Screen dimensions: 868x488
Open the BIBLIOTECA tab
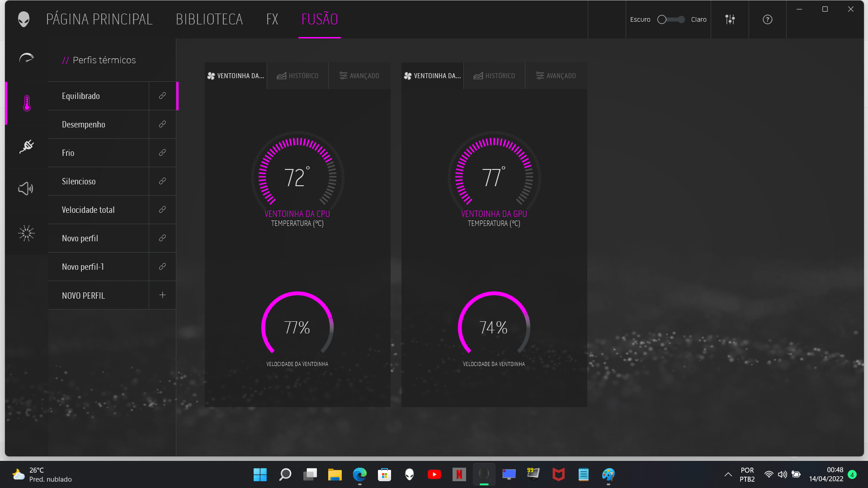click(x=209, y=19)
